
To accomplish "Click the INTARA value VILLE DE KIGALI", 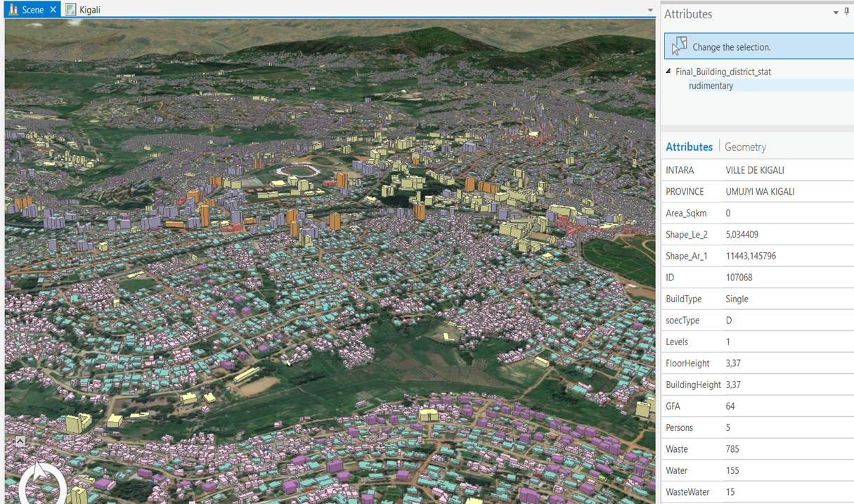I will coord(755,170).
